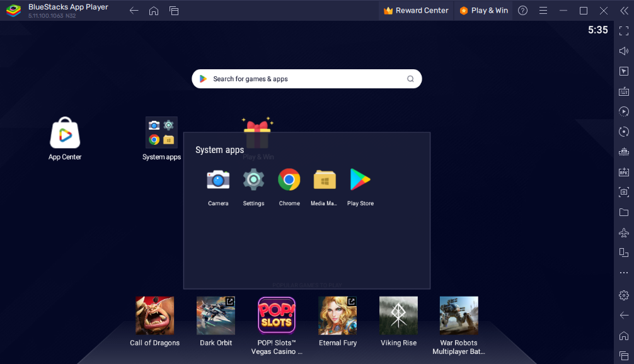Toggle cursor lock in sidebar
This screenshot has width=634, height=364.
[x=624, y=71]
